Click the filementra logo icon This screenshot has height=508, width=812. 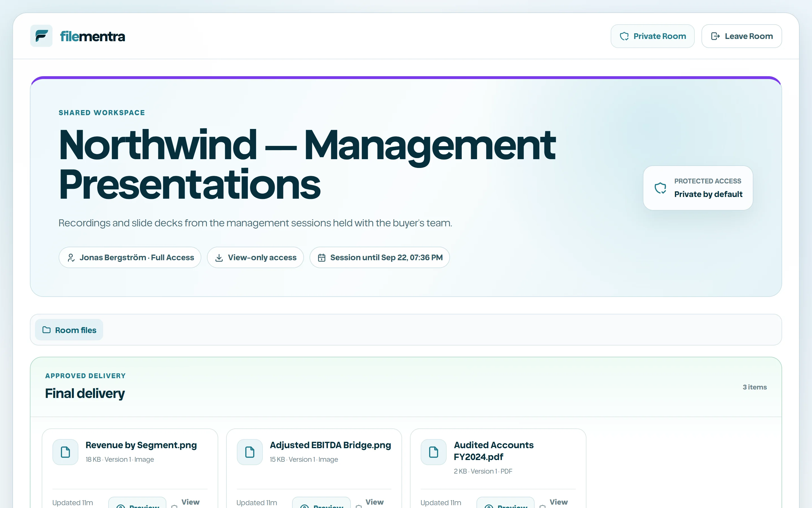pyautogui.click(x=41, y=36)
